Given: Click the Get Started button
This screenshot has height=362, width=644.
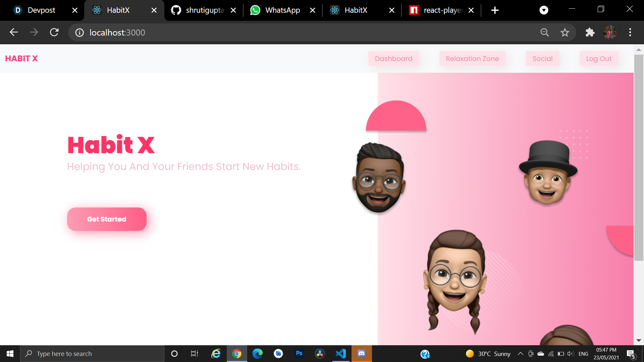Looking at the screenshot, I should coord(107,219).
